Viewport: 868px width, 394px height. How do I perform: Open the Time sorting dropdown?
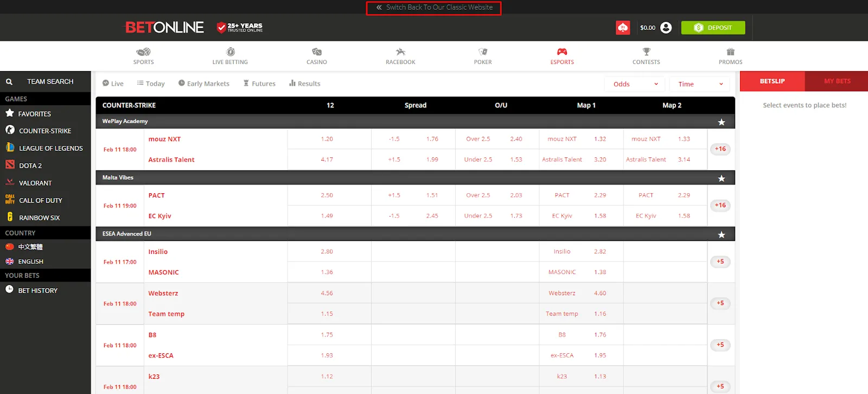pos(700,84)
